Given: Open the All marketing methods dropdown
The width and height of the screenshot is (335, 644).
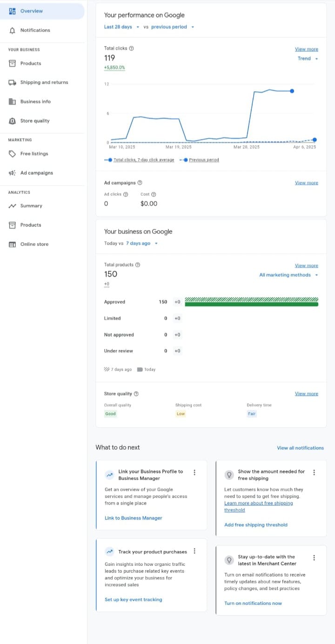Looking at the screenshot, I should pyautogui.click(x=289, y=275).
